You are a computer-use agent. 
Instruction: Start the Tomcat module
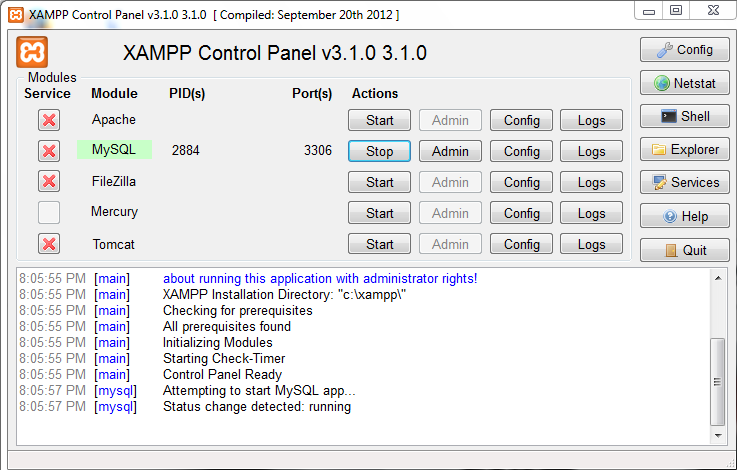point(379,244)
